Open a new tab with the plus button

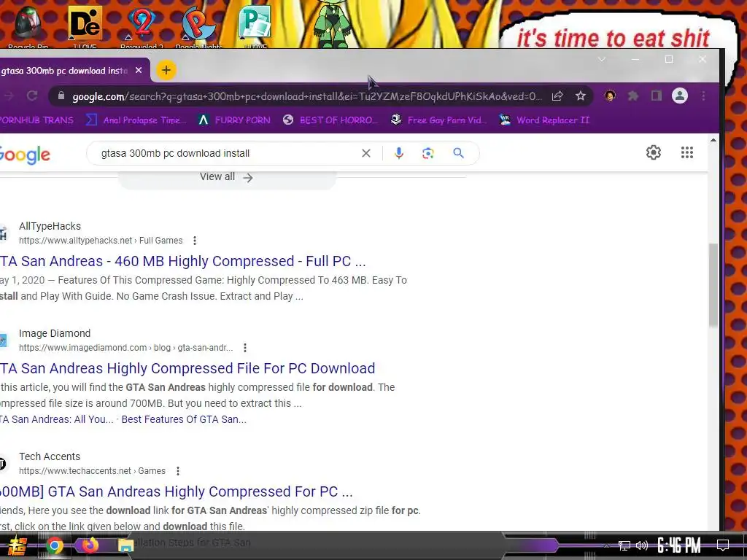point(166,71)
